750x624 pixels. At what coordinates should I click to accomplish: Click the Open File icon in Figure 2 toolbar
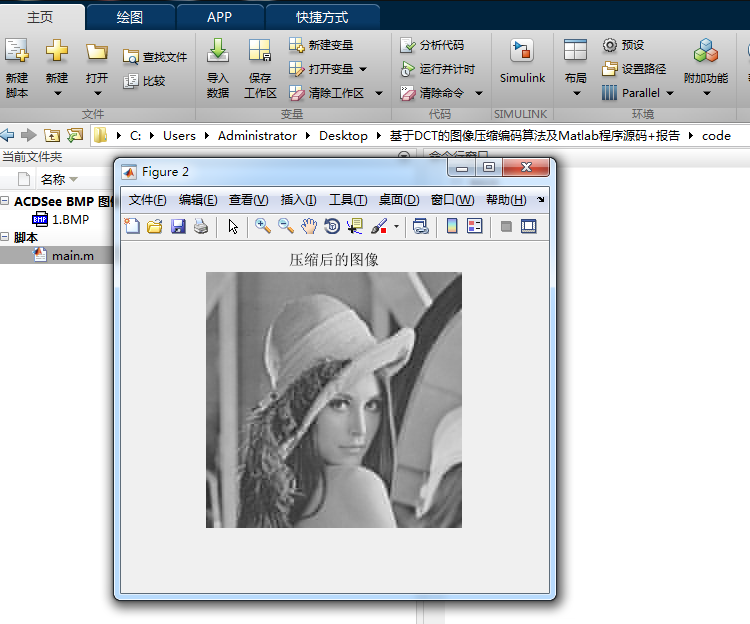154,226
